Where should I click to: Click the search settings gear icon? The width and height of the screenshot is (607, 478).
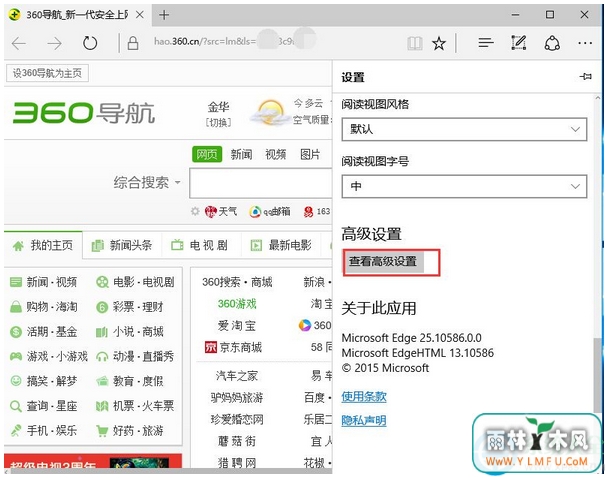(195, 211)
